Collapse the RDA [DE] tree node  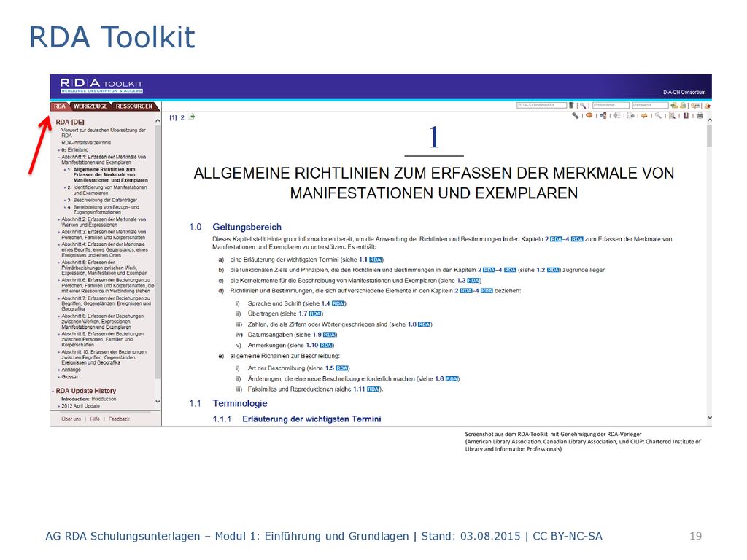[x=53, y=122]
